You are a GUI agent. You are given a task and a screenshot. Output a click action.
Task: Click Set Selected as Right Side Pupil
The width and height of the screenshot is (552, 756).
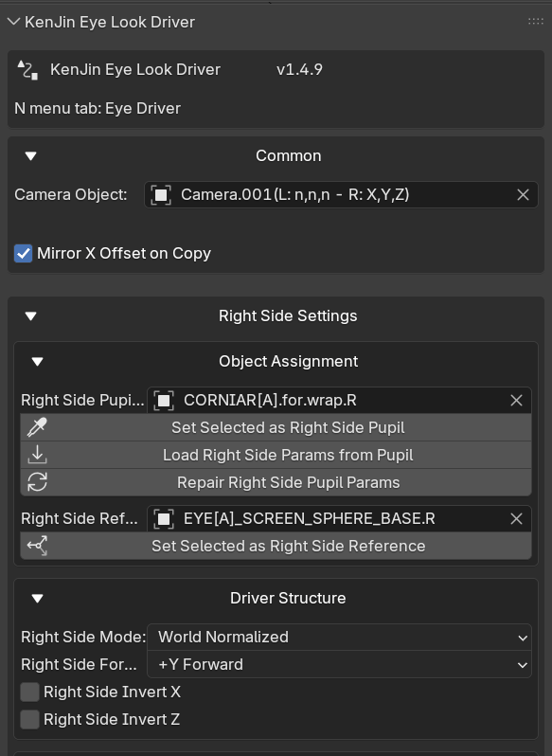(x=276, y=427)
